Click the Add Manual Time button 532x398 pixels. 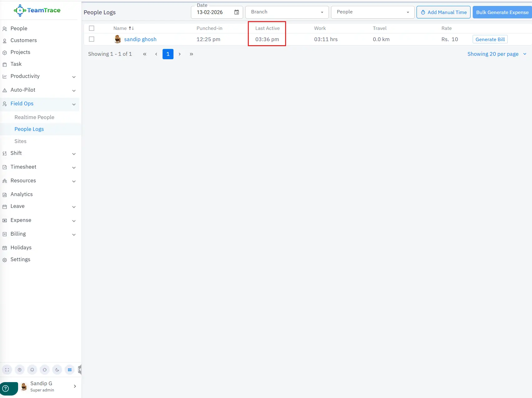coord(443,12)
